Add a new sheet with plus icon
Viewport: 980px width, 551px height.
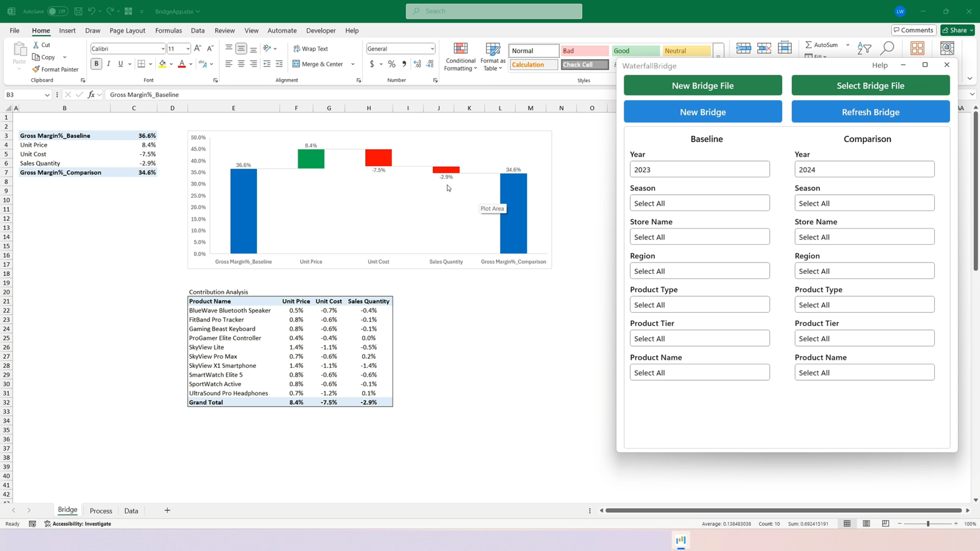pyautogui.click(x=167, y=510)
